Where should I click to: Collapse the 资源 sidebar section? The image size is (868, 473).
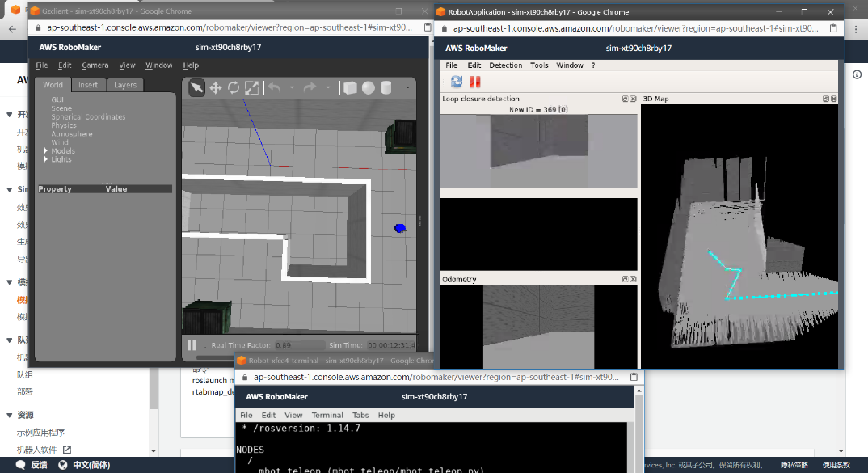(x=9, y=415)
